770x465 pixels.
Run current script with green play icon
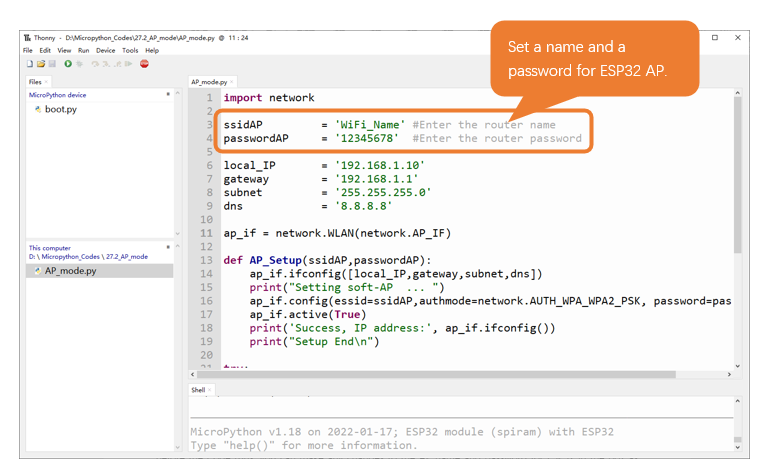coord(68,64)
